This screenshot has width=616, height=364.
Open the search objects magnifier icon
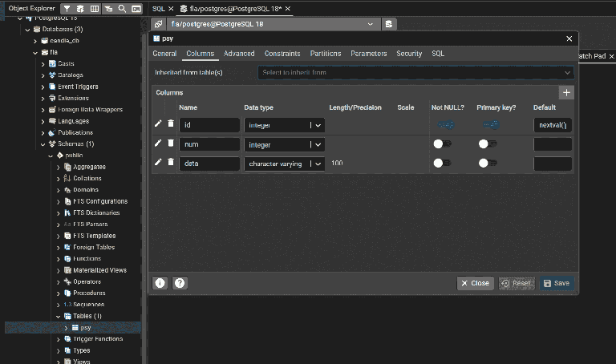point(122,8)
